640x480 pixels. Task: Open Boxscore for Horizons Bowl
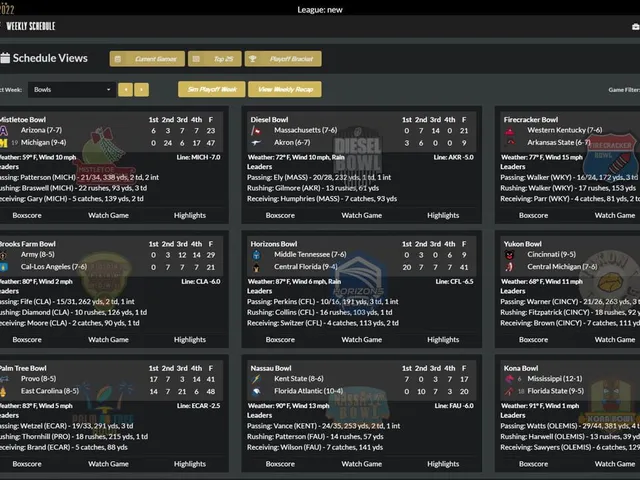click(x=280, y=340)
